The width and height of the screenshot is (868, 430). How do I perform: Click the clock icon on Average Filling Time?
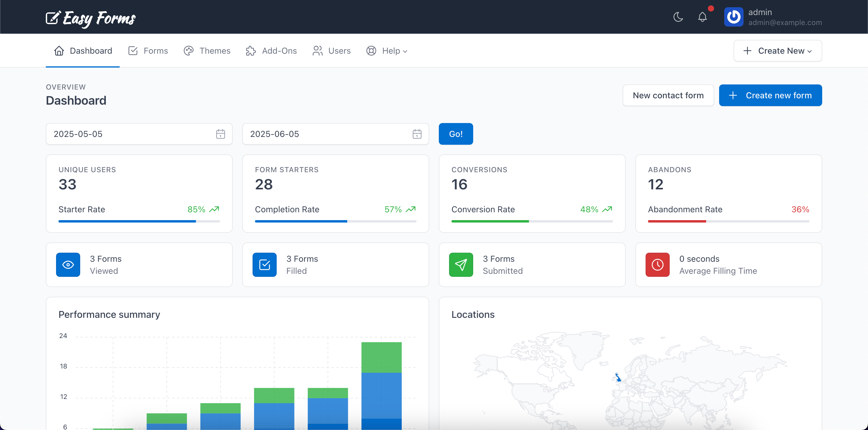pos(657,265)
